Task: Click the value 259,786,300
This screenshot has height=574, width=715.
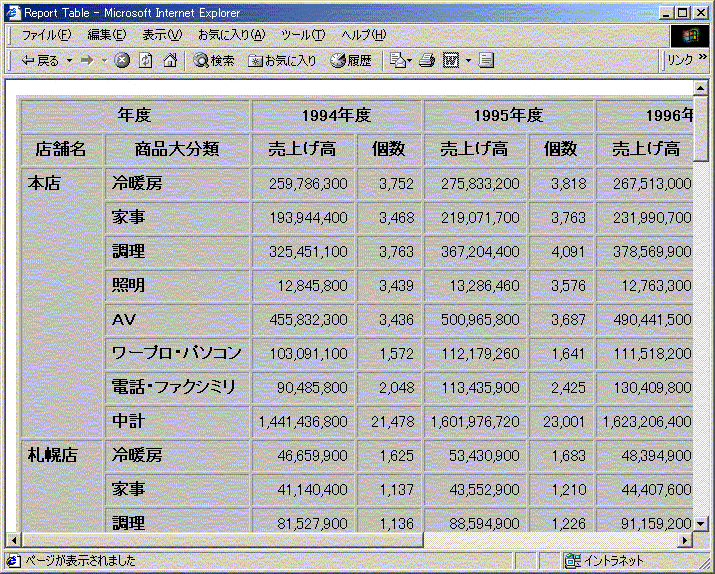Action: 308,184
